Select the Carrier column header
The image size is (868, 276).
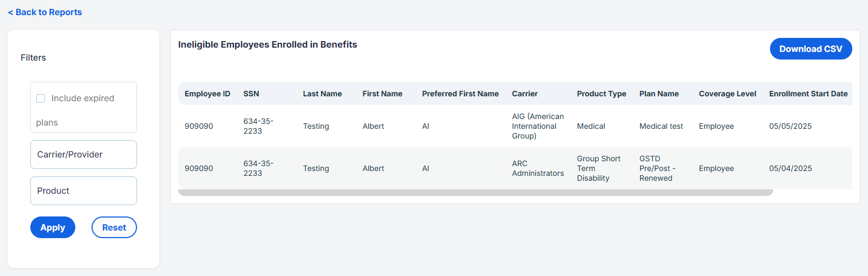click(525, 94)
